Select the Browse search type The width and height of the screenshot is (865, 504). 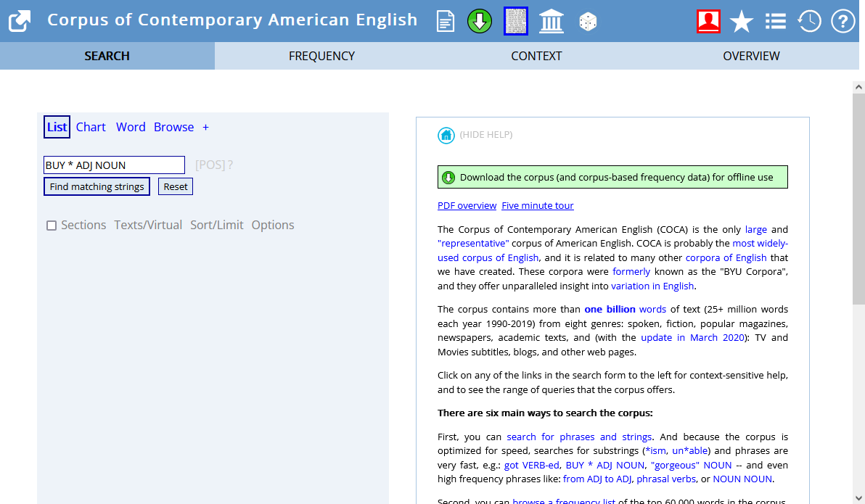point(173,127)
